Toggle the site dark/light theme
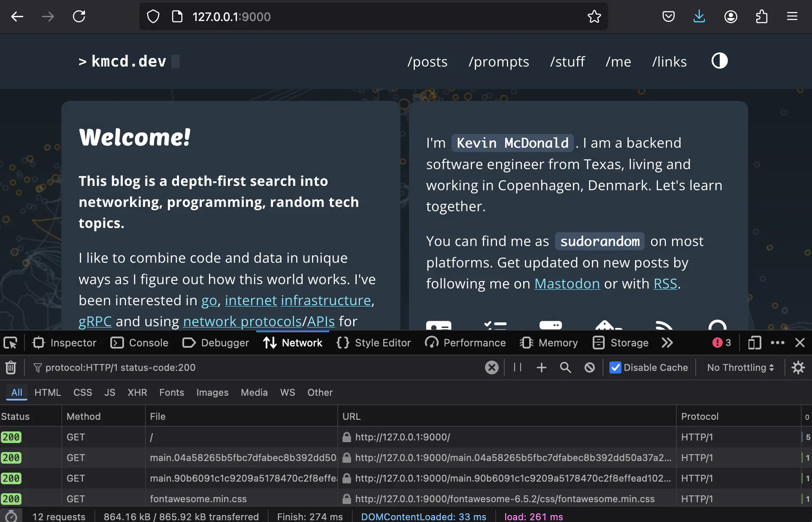The width and height of the screenshot is (812, 522). (719, 61)
